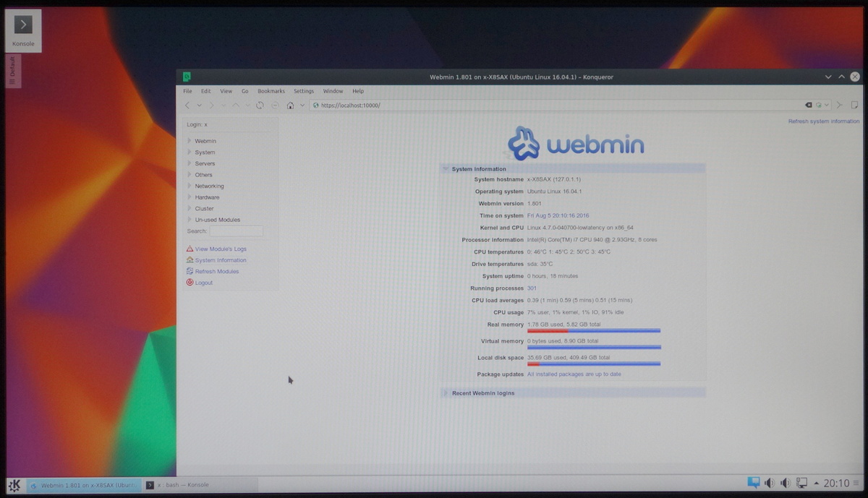Viewport: 868px width, 498px height.
Task: Expand the Hardware category
Action: click(x=190, y=197)
